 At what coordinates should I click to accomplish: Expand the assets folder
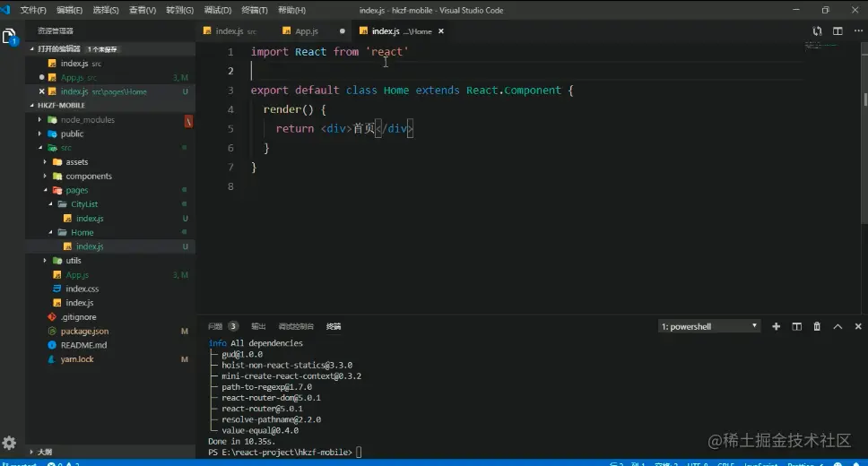coord(45,161)
